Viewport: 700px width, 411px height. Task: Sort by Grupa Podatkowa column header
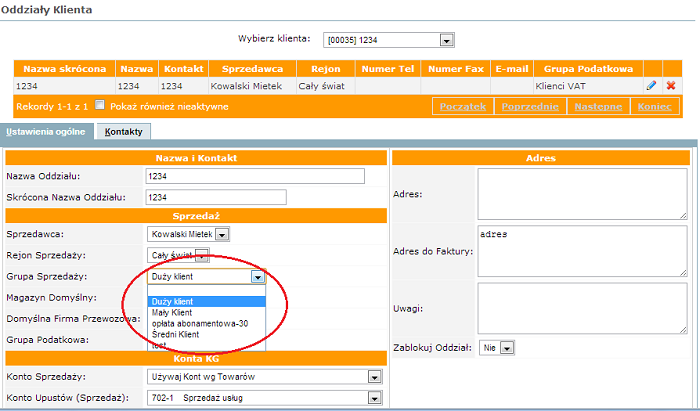coord(588,69)
